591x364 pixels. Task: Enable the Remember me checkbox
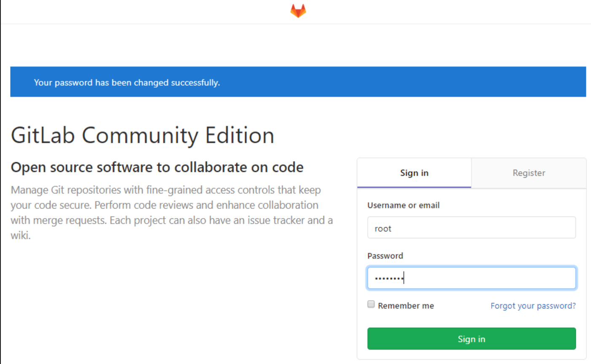[371, 304]
